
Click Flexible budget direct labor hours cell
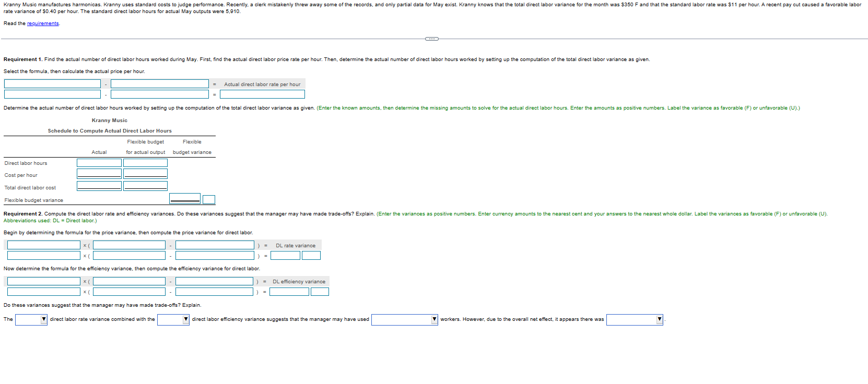(x=145, y=163)
